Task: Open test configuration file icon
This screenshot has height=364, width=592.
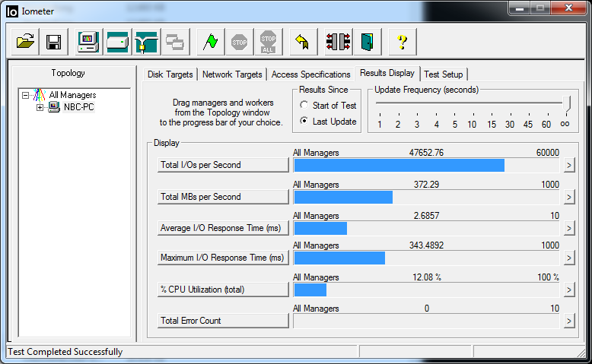Action: coord(25,42)
